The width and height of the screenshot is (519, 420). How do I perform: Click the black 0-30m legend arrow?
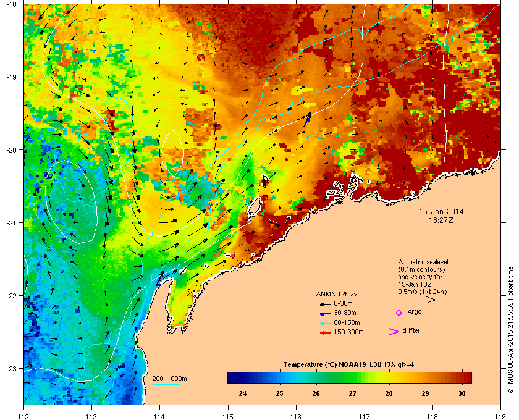click(325, 304)
